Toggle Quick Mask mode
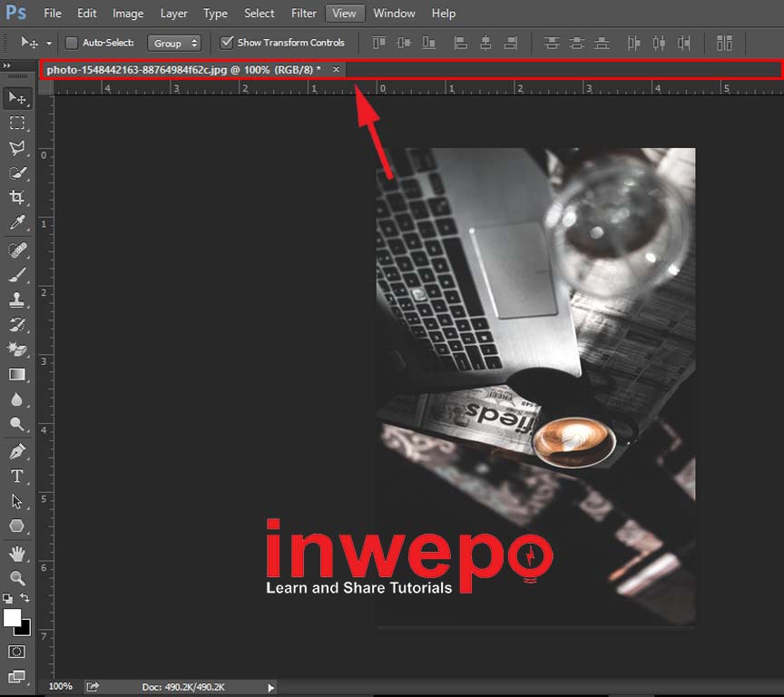 point(16,652)
